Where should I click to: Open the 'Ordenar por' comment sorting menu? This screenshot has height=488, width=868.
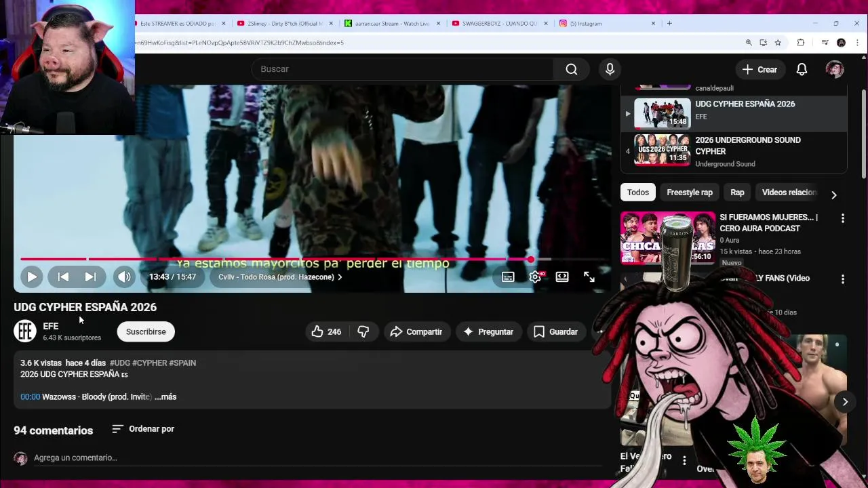tap(143, 429)
